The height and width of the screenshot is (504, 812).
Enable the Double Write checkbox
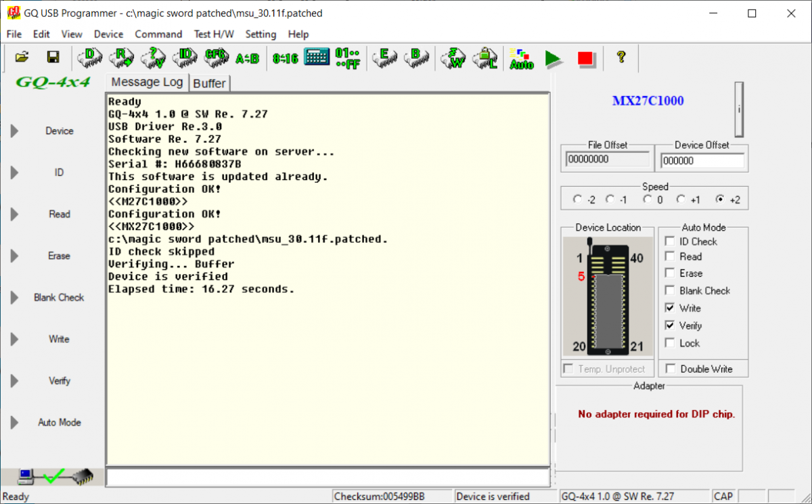tap(671, 369)
